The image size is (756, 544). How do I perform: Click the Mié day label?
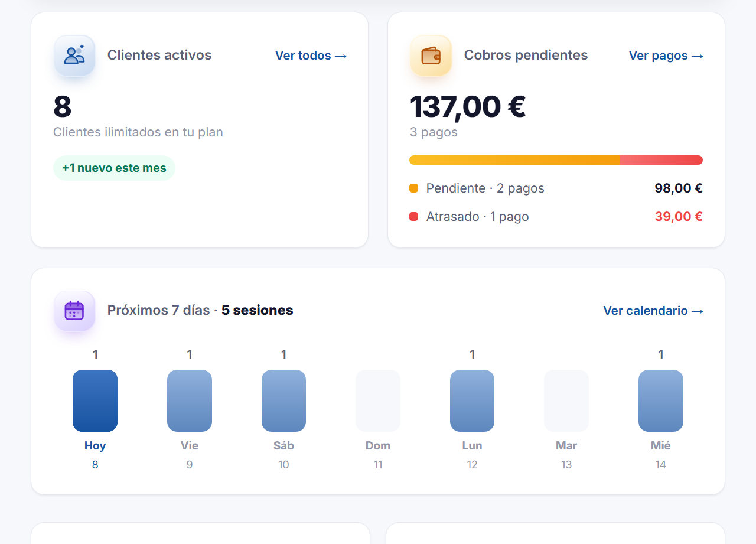coord(661,446)
